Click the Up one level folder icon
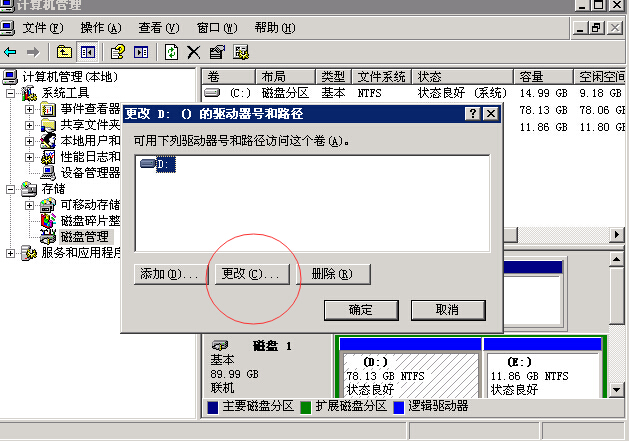Image resolution: width=629 pixels, height=441 pixels. (65, 52)
